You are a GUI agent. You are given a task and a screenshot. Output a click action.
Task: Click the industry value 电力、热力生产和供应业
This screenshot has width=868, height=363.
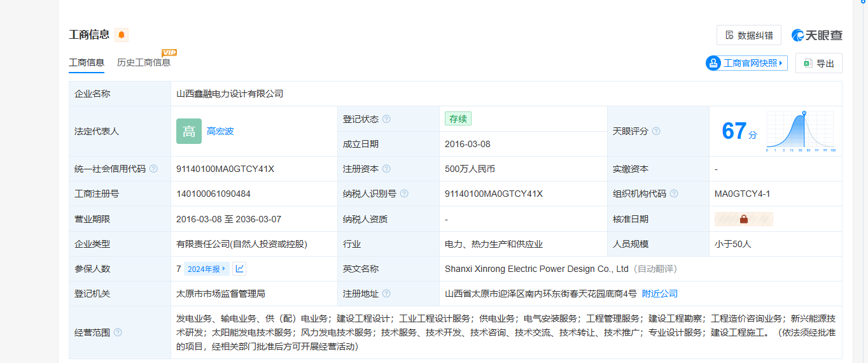[x=494, y=244]
